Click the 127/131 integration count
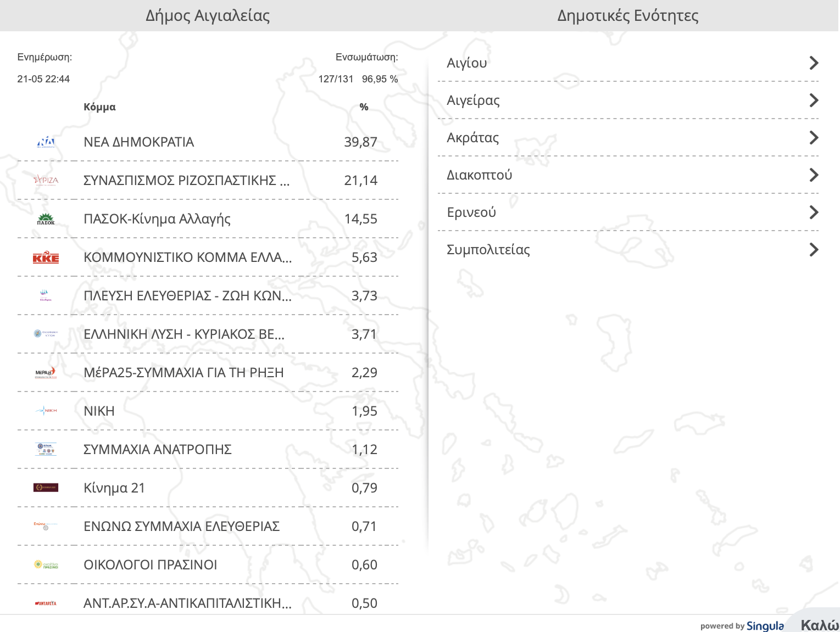 click(336, 79)
